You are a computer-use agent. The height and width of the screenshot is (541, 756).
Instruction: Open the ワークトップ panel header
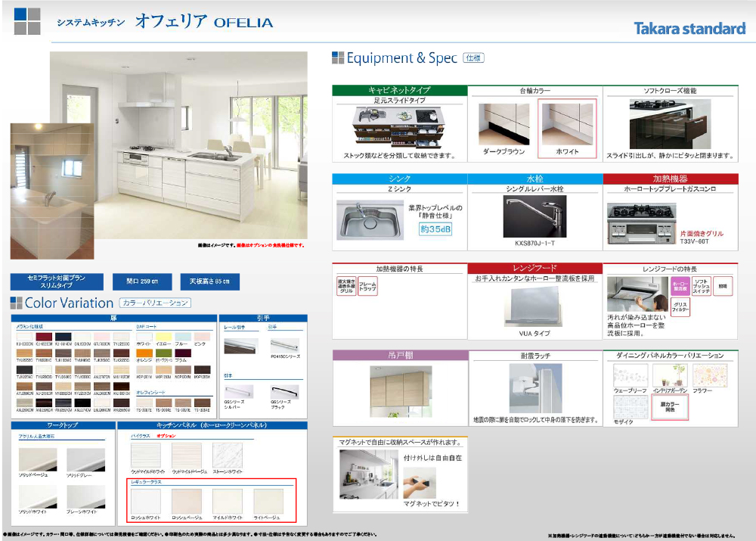tap(64, 425)
